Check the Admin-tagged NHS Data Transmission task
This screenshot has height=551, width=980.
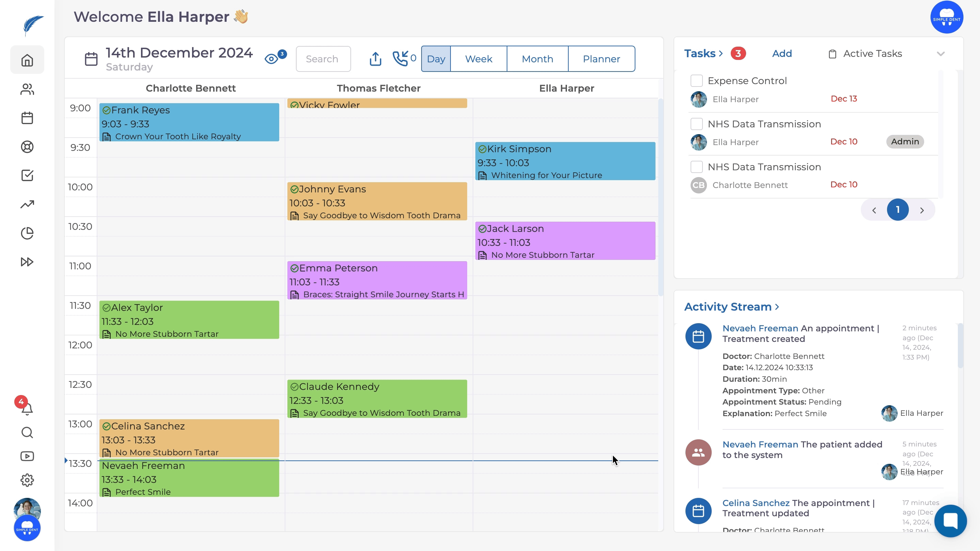[696, 124]
